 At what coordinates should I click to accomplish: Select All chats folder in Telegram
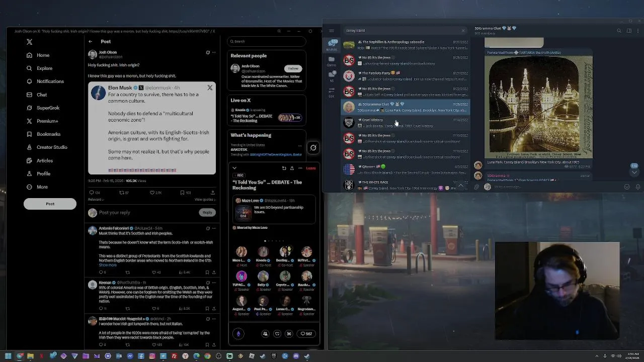click(332, 45)
